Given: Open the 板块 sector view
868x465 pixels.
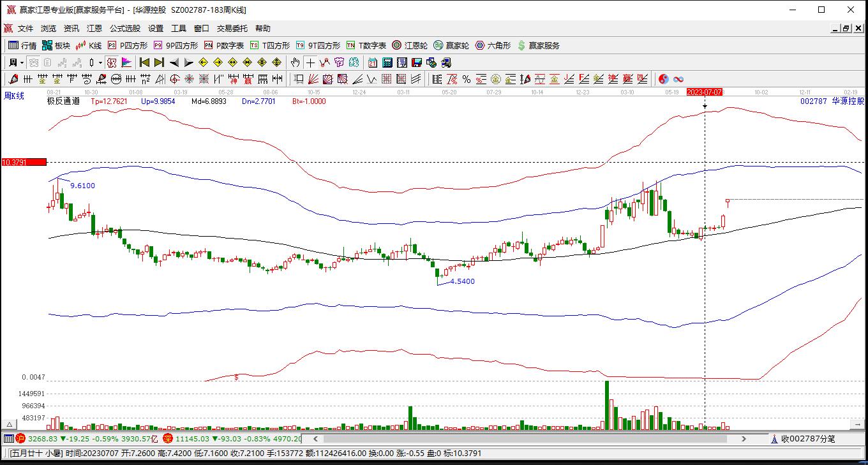Looking at the screenshot, I should (x=56, y=45).
